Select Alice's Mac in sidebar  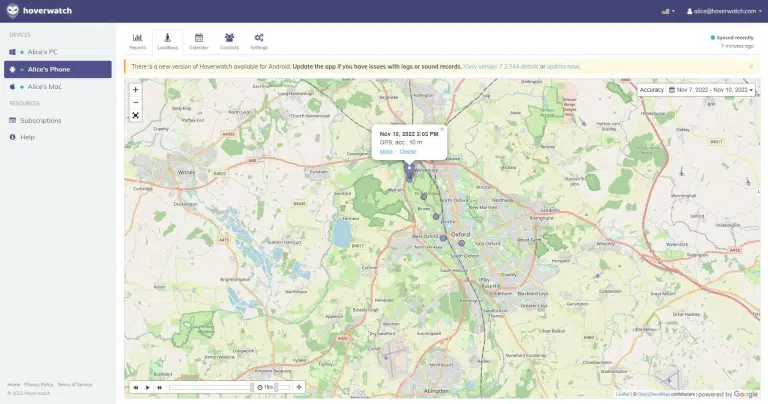pos(46,87)
